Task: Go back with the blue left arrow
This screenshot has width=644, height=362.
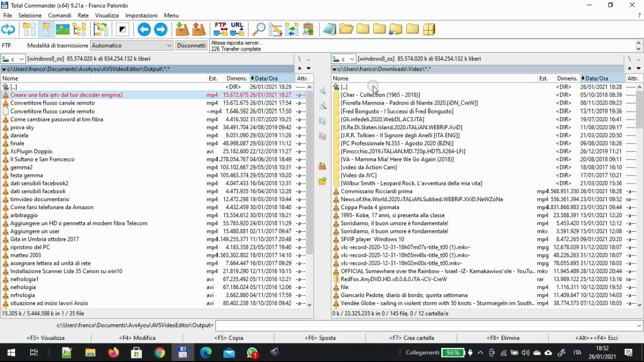Action: 144,30
